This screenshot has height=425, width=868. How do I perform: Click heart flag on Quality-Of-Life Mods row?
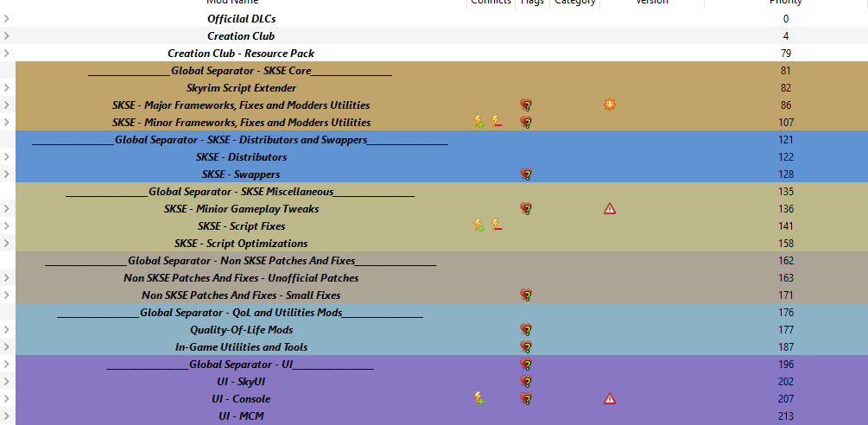click(x=527, y=330)
